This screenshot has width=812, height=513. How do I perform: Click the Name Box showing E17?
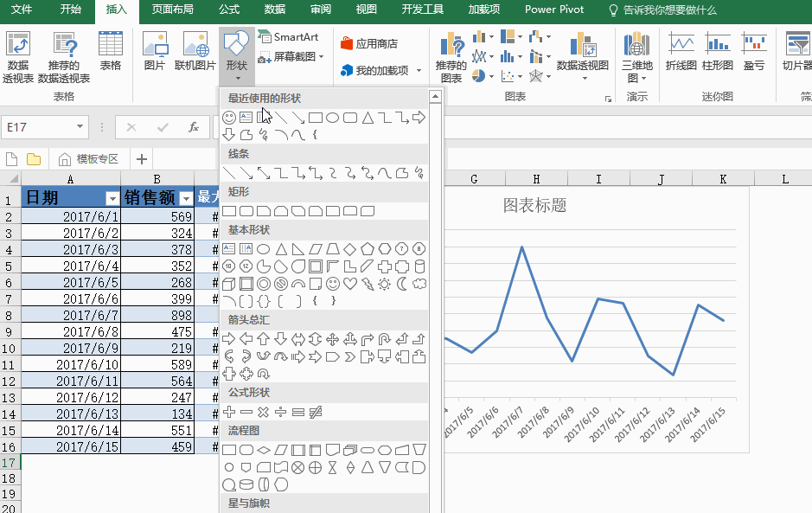[x=39, y=127]
